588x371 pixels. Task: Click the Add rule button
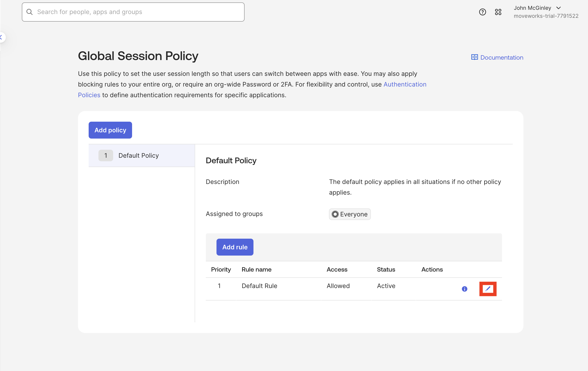[235, 247]
